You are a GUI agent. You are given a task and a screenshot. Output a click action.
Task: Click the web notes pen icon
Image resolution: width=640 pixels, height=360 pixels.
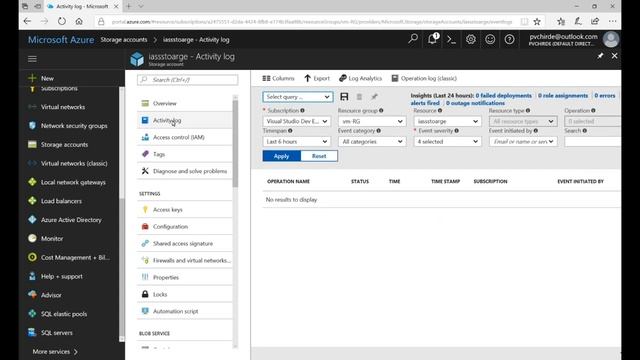click(x=578, y=21)
